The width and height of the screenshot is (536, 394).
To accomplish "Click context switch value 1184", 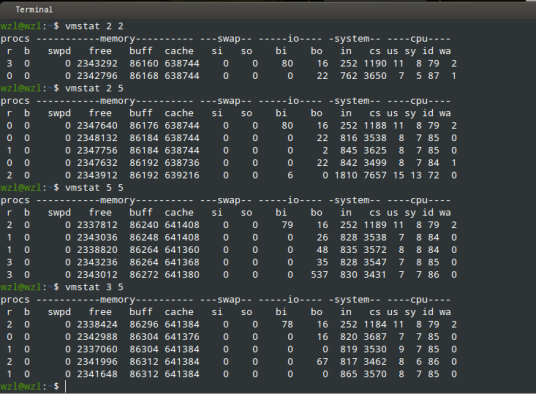I will click(375, 325).
